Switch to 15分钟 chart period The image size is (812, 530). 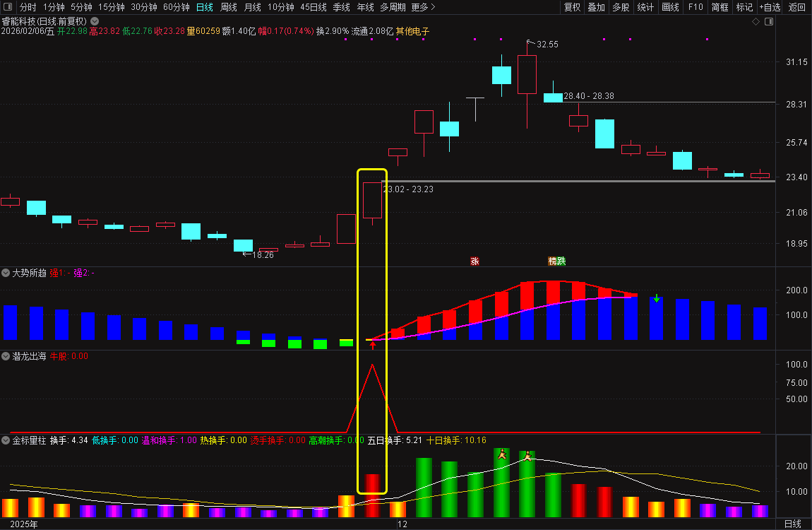(x=112, y=7)
